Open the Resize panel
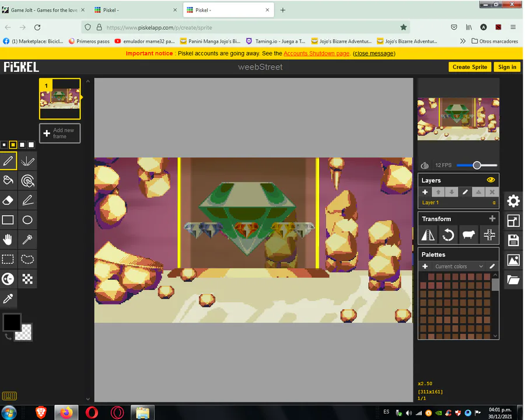Image resolution: width=525 pixels, height=420 pixels. [x=513, y=220]
